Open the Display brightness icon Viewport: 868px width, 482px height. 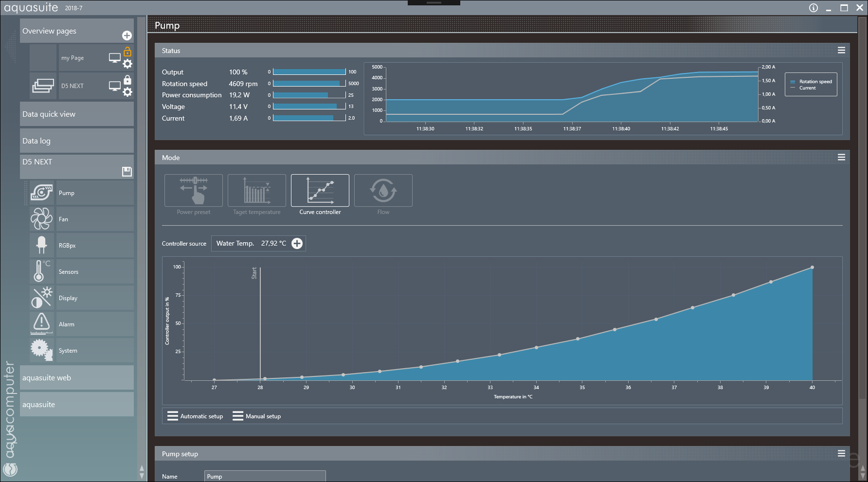pyautogui.click(x=42, y=298)
